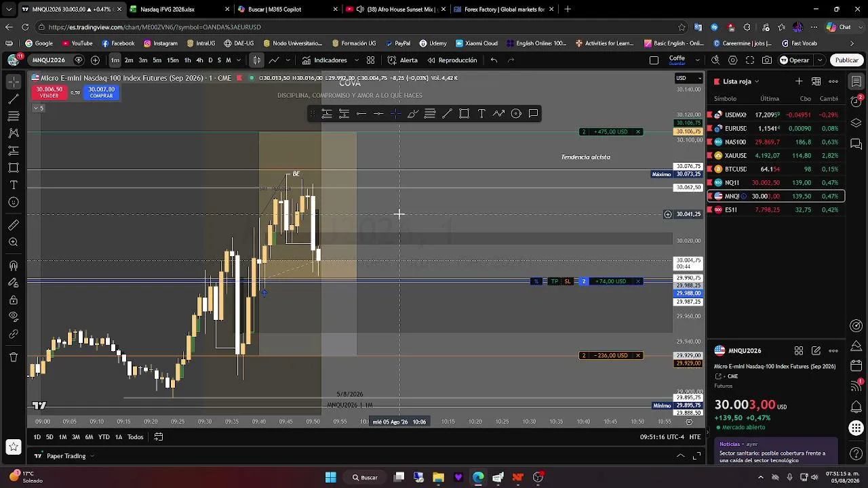Open watchlist more options menu
This screenshot has width=868, height=488.
click(833, 81)
